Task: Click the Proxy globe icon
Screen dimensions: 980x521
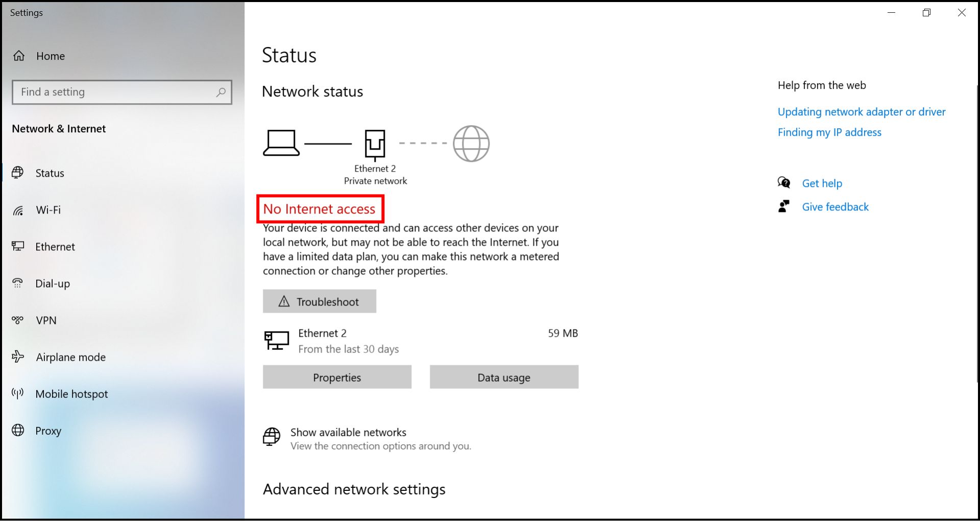Action: (18, 430)
